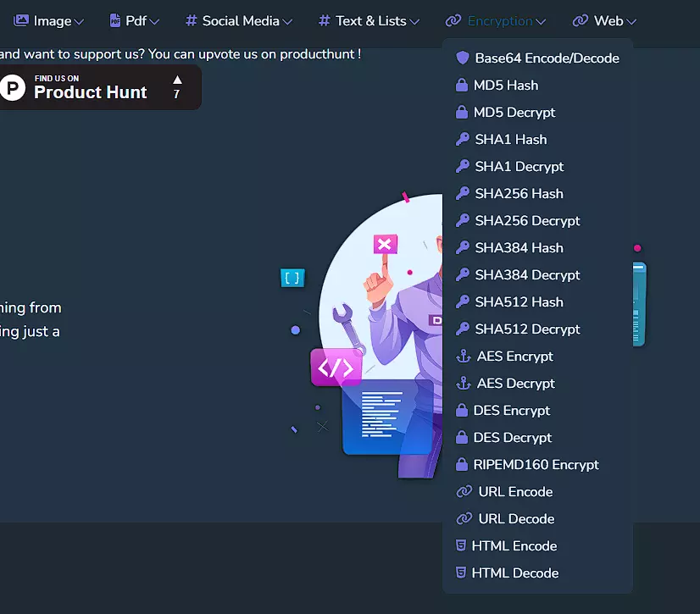The image size is (700, 614).
Task: Open the Pdf tools dropdown
Action: click(134, 20)
